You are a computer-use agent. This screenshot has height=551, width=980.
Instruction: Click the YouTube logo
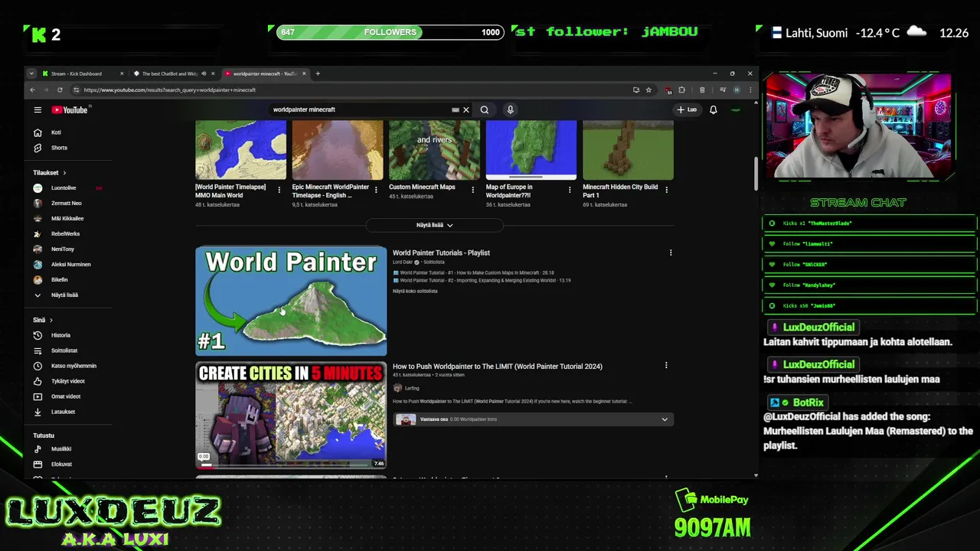point(70,109)
